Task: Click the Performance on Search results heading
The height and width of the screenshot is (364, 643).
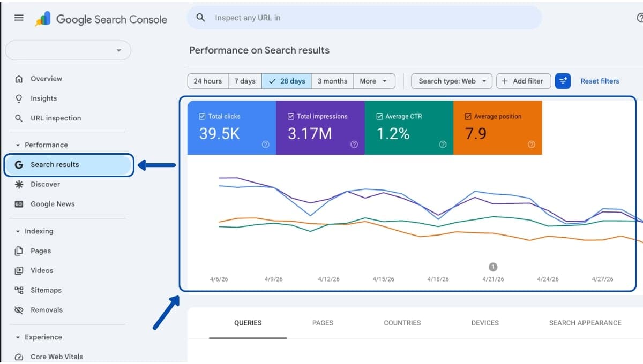Action: point(259,50)
